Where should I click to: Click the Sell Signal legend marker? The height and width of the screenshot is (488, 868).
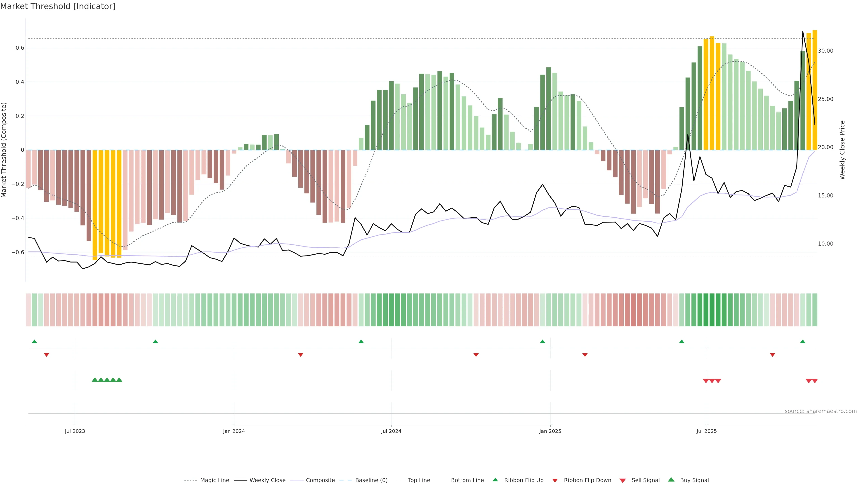(622, 480)
